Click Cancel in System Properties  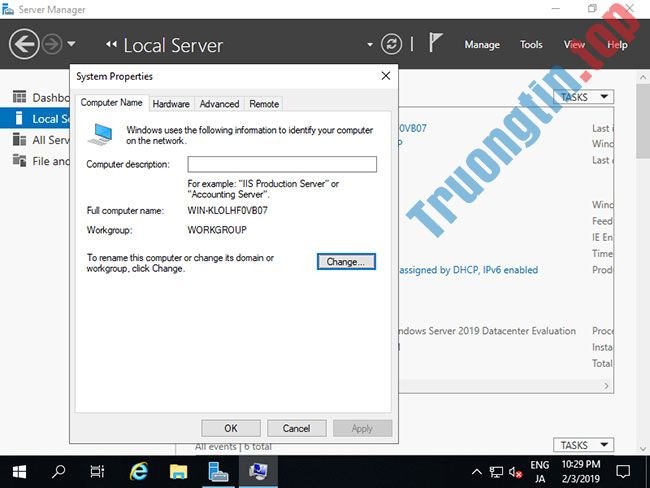pos(296,428)
